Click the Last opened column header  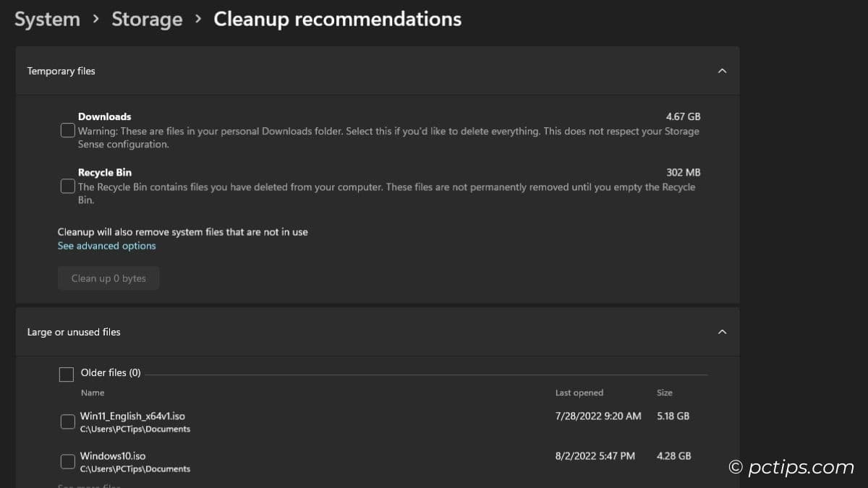[x=579, y=393]
